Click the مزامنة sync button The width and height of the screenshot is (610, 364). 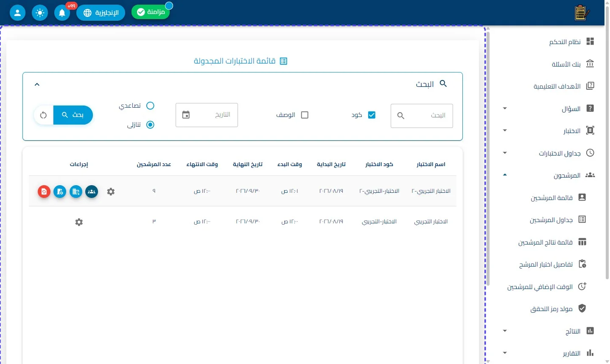[x=151, y=12]
